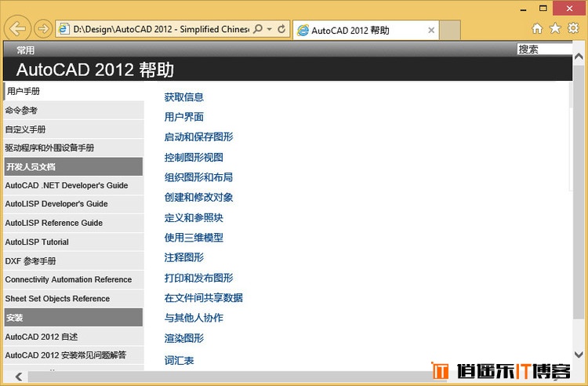Open AutoCAD 2012 安装常见问题解答
This screenshot has width=588, height=386.
[74, 355]
